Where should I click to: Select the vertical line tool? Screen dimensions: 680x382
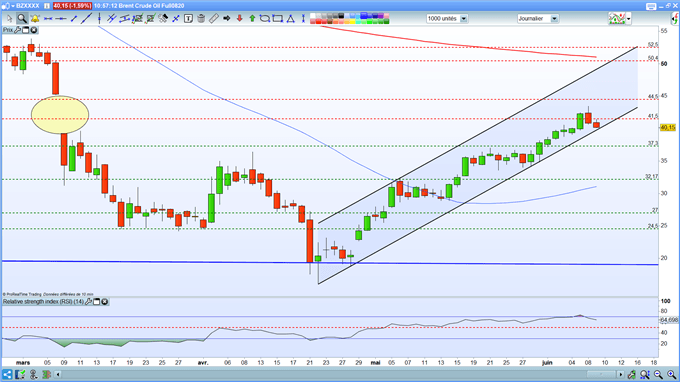coord(99,18)
